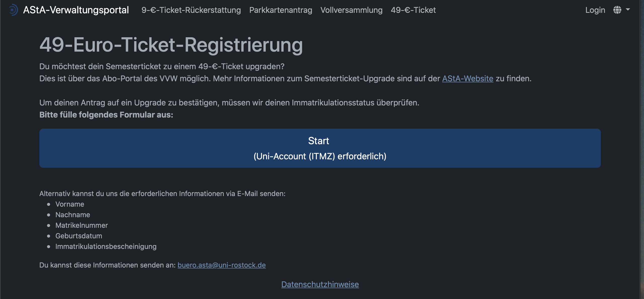Click the AStA portal logo icon
This screenshot has height=299, width=644.
click(x=13, y=10)
